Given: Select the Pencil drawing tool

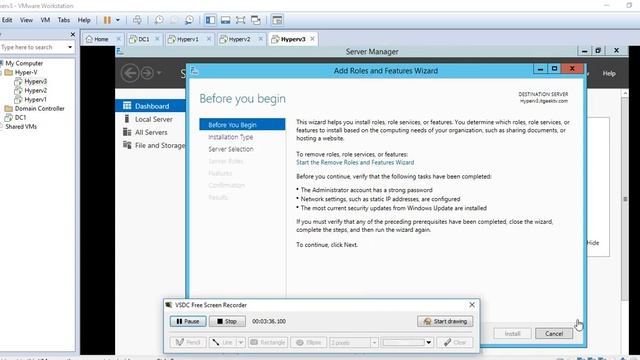Looking at the screenshot, I should click(x=188, y=342).
